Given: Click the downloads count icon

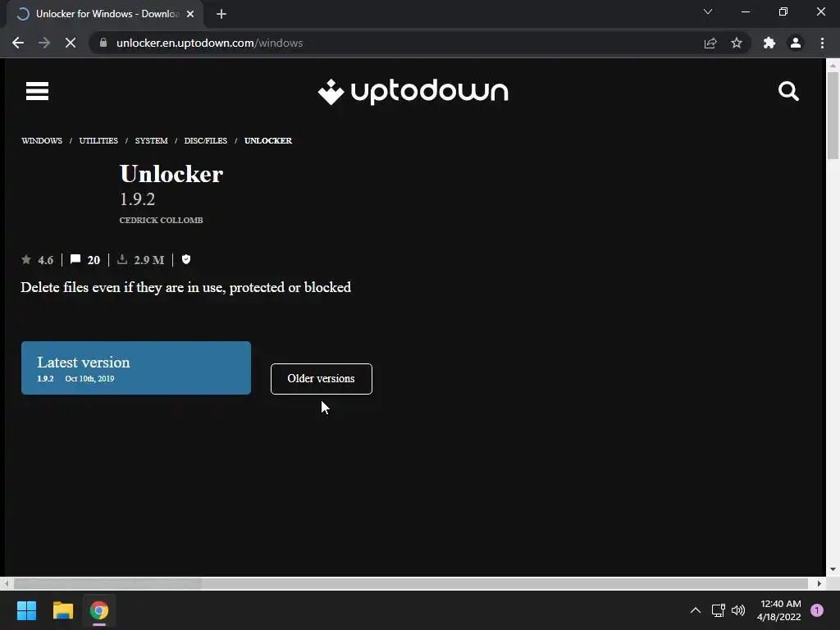Looking at the screenshot, I should coord(122,259).
